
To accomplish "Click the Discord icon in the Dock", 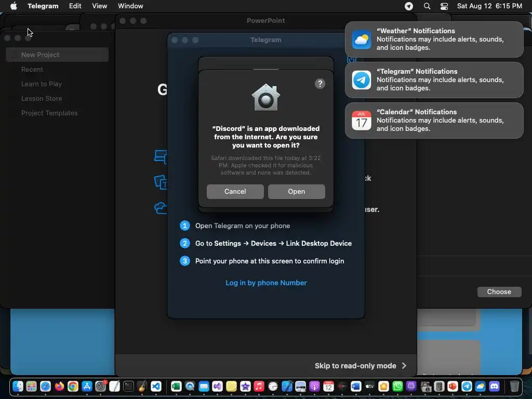I will click(495, 386).
